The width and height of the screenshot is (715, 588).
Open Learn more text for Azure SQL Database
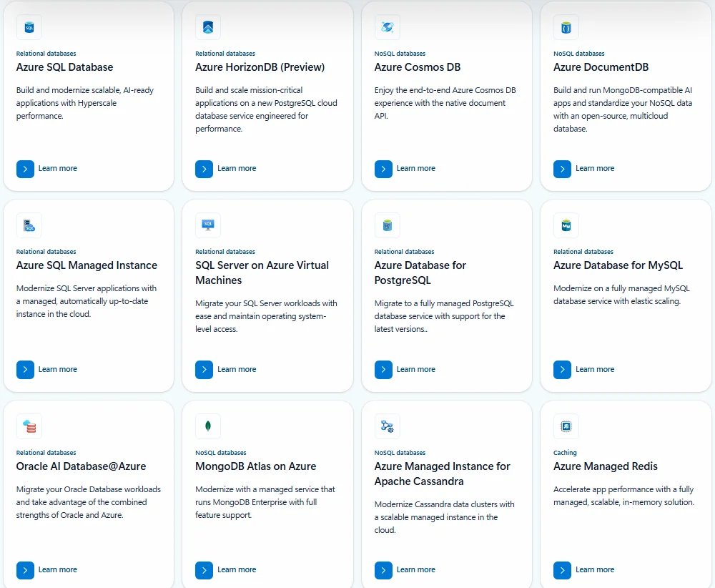tap(57, 168)
